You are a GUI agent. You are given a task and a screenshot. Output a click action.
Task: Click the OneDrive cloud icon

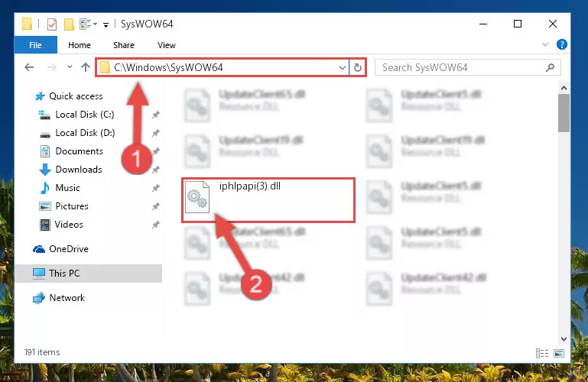[39, 249]
